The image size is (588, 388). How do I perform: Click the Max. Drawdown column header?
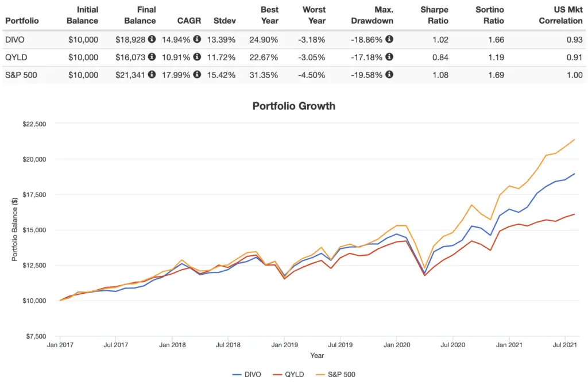click(372, 15)
